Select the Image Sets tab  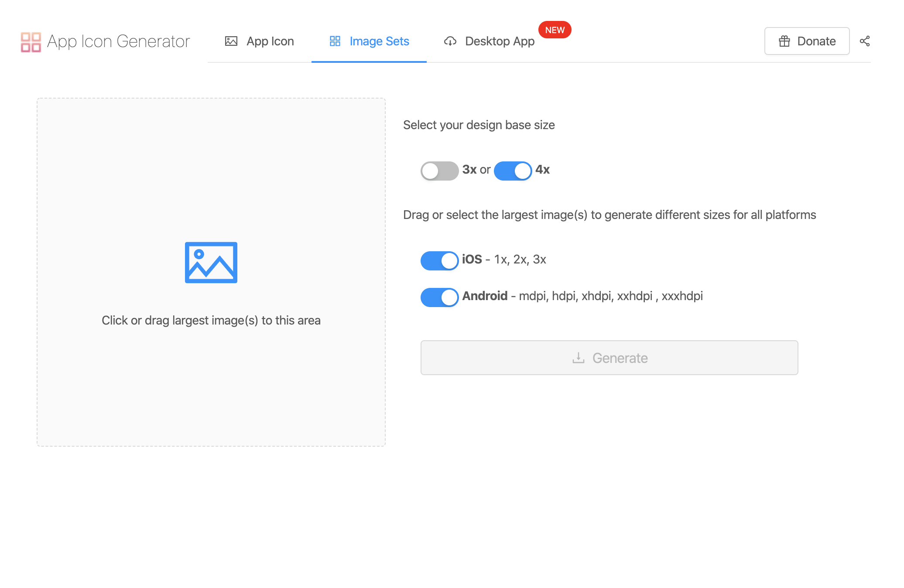[379, 41]
